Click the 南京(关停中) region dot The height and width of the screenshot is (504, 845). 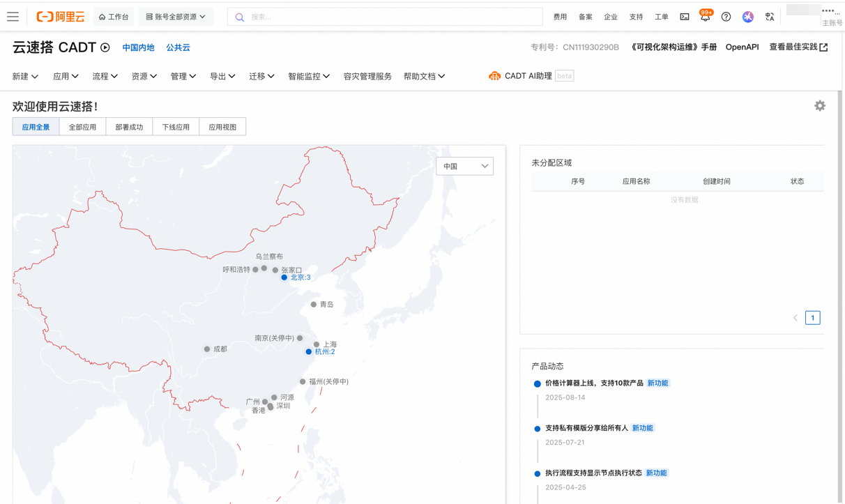click(300, 338)
